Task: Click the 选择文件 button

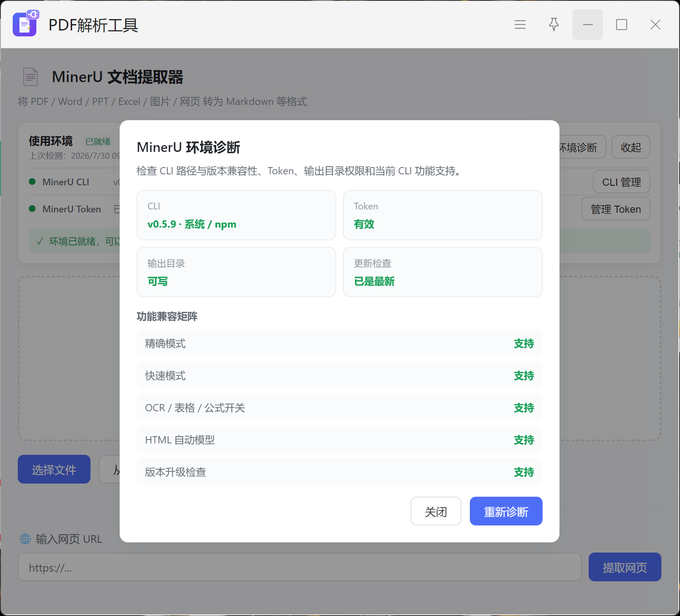Action: [x=54, y=469]
